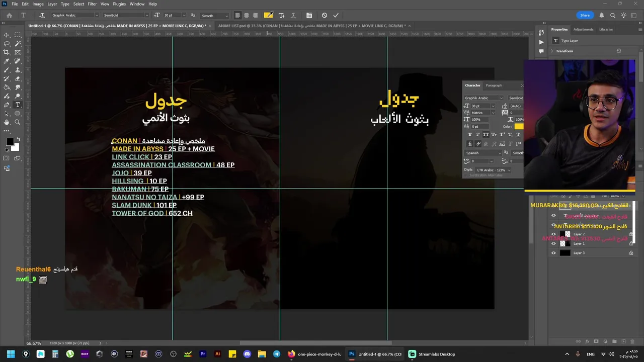644x362 pixels.
Task: Toggle All Caps in Character panel
Action: coord(486,135)
